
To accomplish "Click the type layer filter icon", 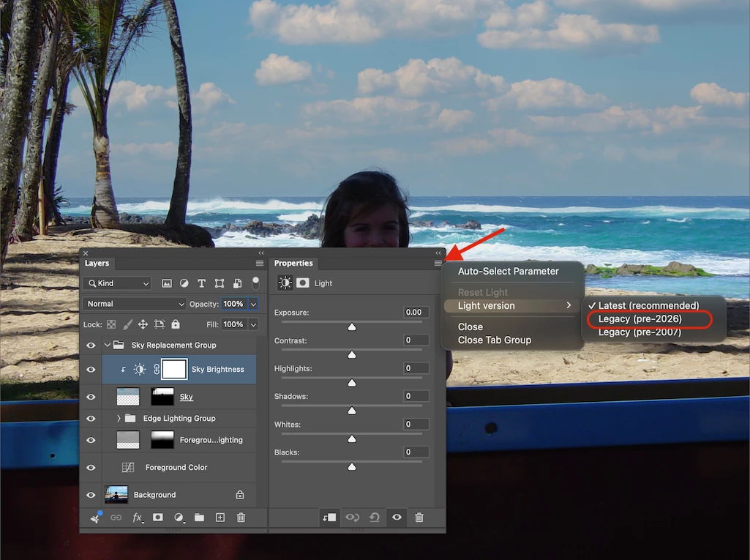I will pyautogui.click(x=201, y=283).
